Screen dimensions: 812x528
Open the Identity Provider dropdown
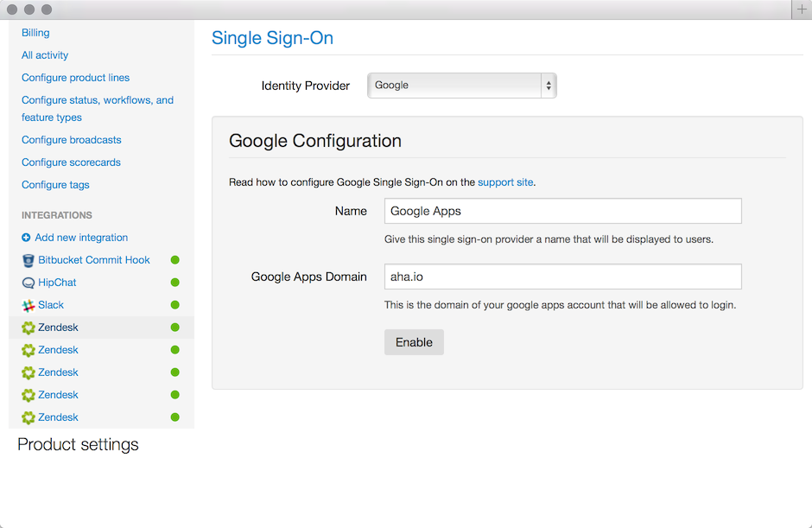click(x=461, y=86)
